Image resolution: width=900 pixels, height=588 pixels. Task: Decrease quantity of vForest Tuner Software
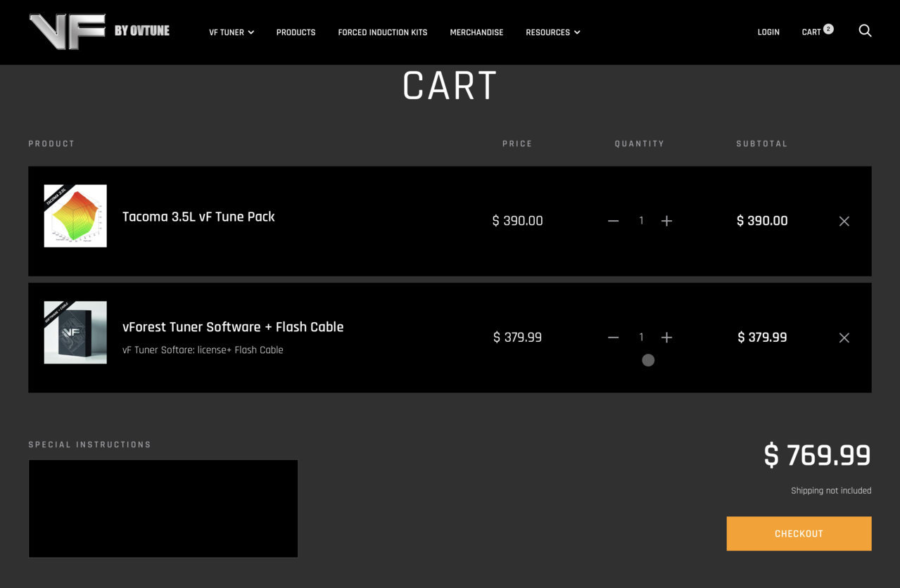point(613,338)
